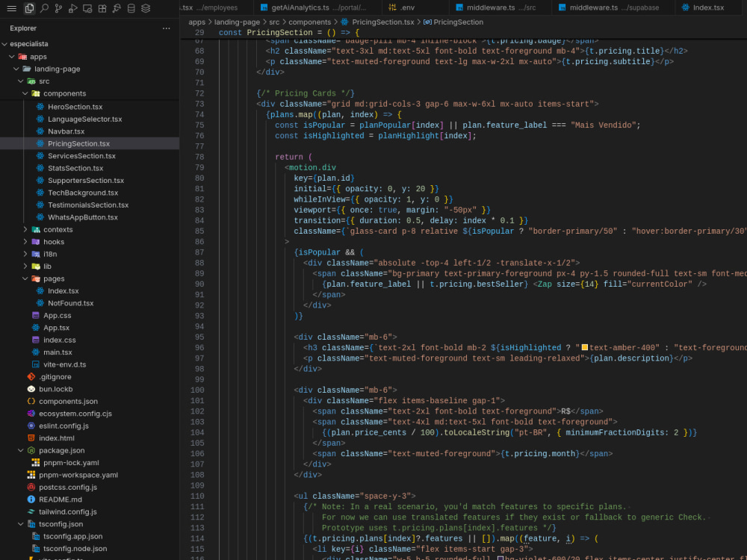Open the hamburger application menu

click(11, 8)
